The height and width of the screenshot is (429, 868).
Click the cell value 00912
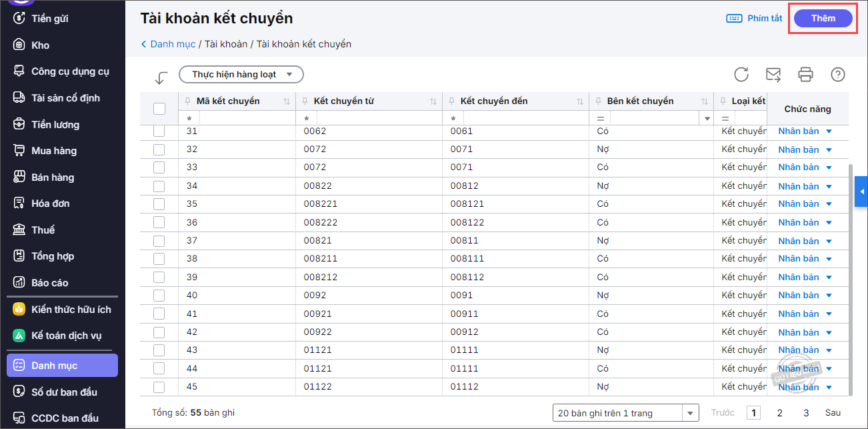[x=464, y=332]
